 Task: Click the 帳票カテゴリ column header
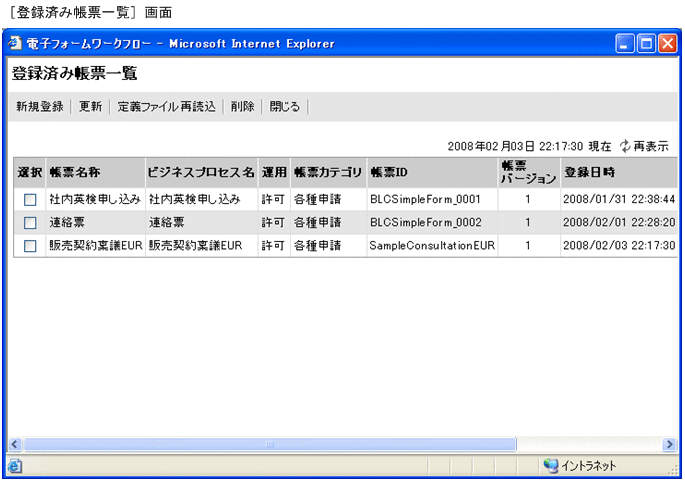click(328, 172)
